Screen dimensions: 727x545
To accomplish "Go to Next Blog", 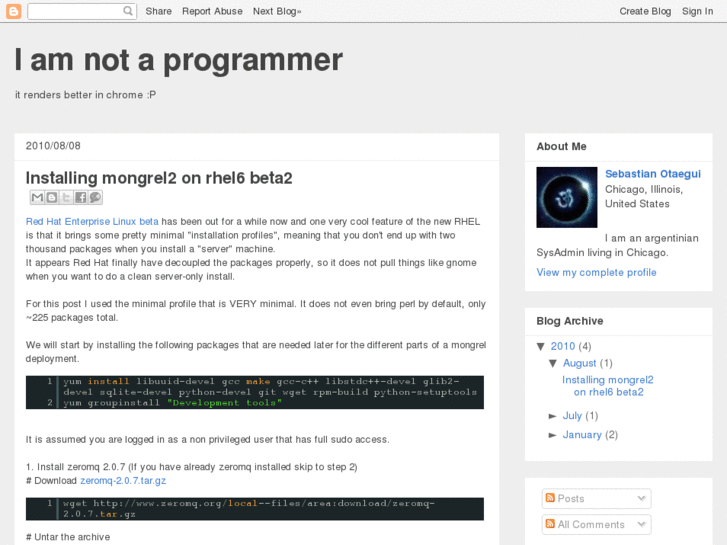I will pyautogui.click(x=277, y=11).
